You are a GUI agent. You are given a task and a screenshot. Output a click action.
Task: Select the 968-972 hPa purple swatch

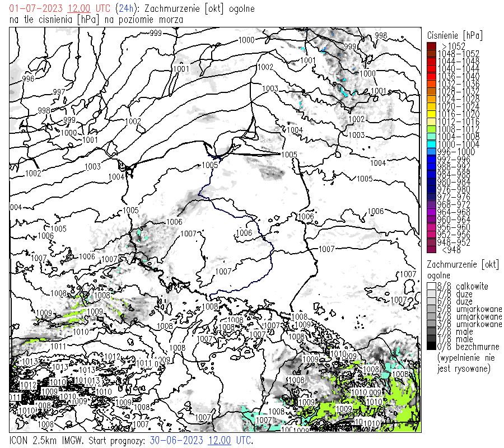pos(431,205)
